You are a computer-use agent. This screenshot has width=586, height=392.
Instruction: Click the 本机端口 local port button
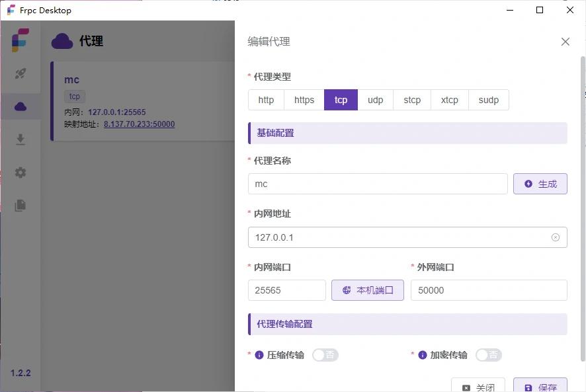point(367,290)
